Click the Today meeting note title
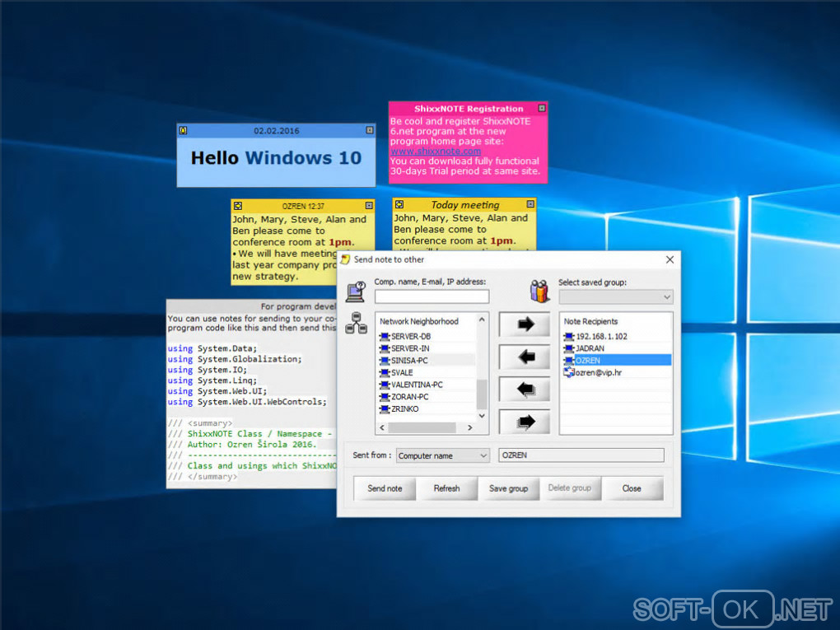 (x=465, y=204)
